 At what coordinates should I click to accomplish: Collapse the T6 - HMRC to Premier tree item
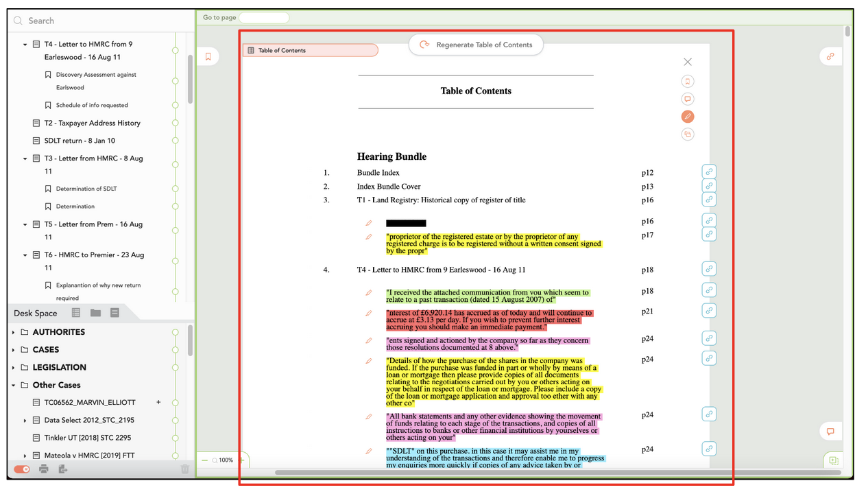click(25, 255)
